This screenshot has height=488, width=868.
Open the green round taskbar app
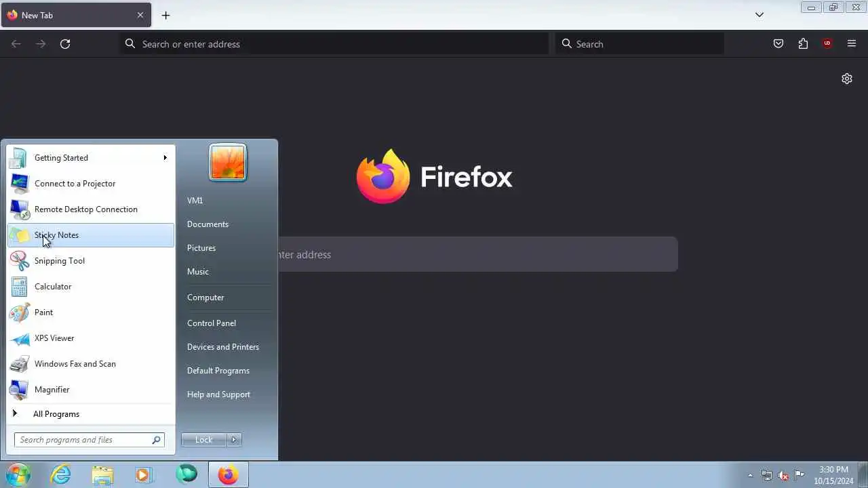pyautogui.click(x=186, y=475)
